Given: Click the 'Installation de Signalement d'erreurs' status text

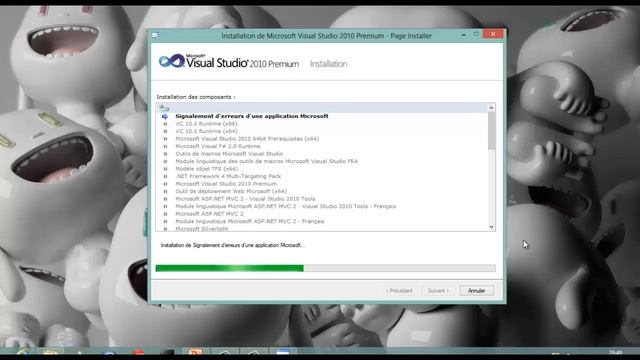Looking at the screenshot, I should click(232, 245).
